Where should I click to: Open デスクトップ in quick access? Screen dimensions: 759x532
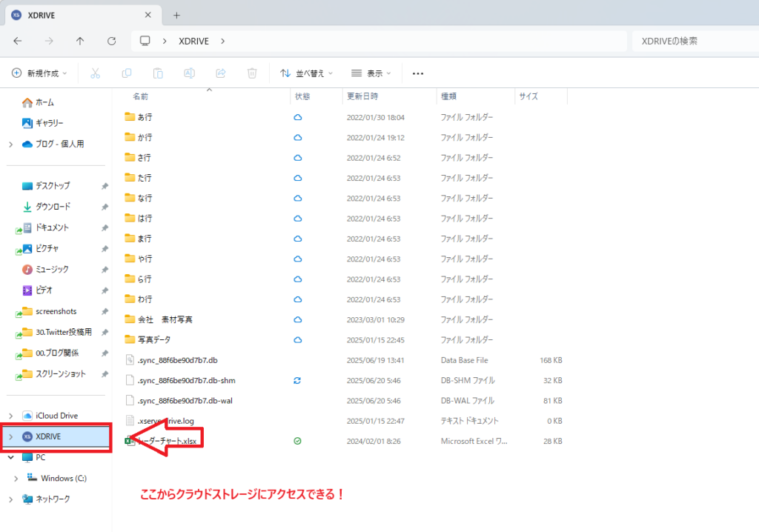[46, 186]
